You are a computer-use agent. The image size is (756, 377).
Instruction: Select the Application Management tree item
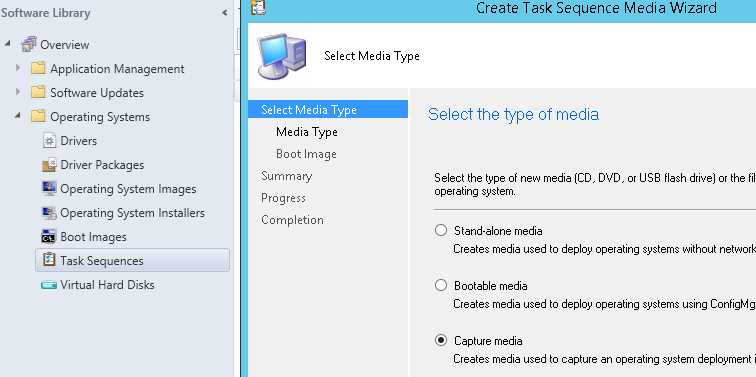(x=117, y=69)
